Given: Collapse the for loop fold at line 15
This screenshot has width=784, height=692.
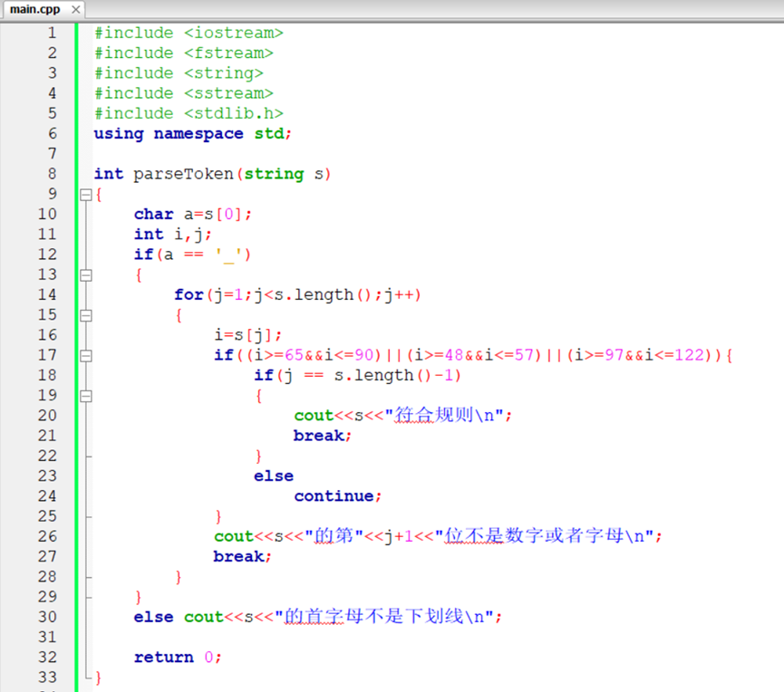Looking at the screenshot, I should tap(86, 315).
